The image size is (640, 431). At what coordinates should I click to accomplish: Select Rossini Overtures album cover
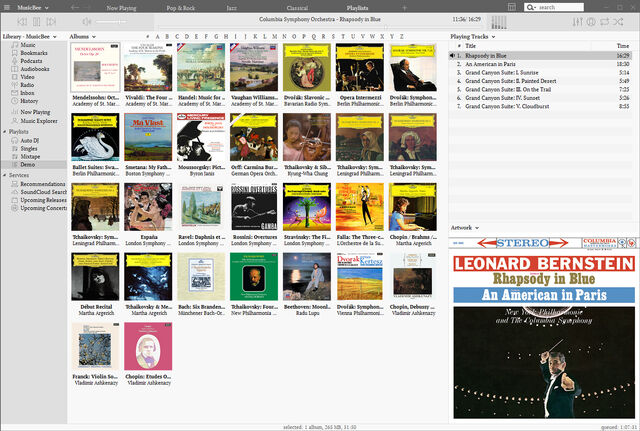[x=254, y=207]
